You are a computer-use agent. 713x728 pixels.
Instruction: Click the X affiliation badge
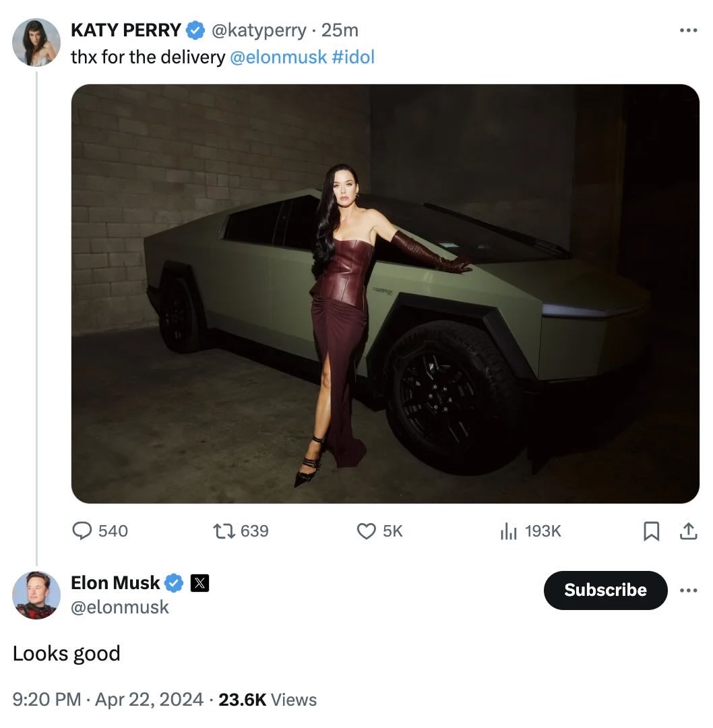(199, 583)
